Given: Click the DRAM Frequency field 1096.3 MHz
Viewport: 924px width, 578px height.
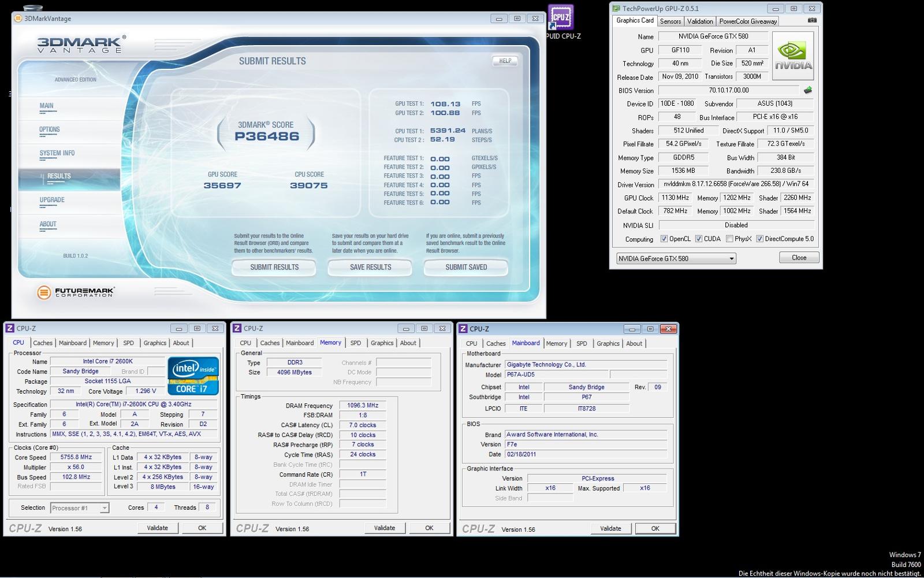Looking at the screenshot, I should [x=363, y=406].
